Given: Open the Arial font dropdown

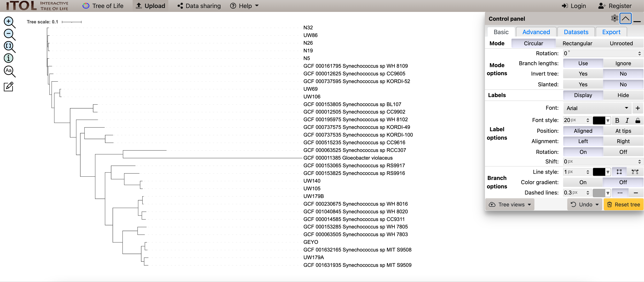Looking at the screenshot, I should tap(597, 108).
